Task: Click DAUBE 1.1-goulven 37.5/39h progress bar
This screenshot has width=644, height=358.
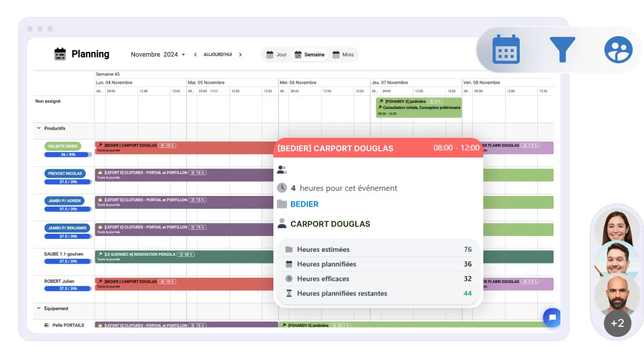Action: (x=68, y=261)
